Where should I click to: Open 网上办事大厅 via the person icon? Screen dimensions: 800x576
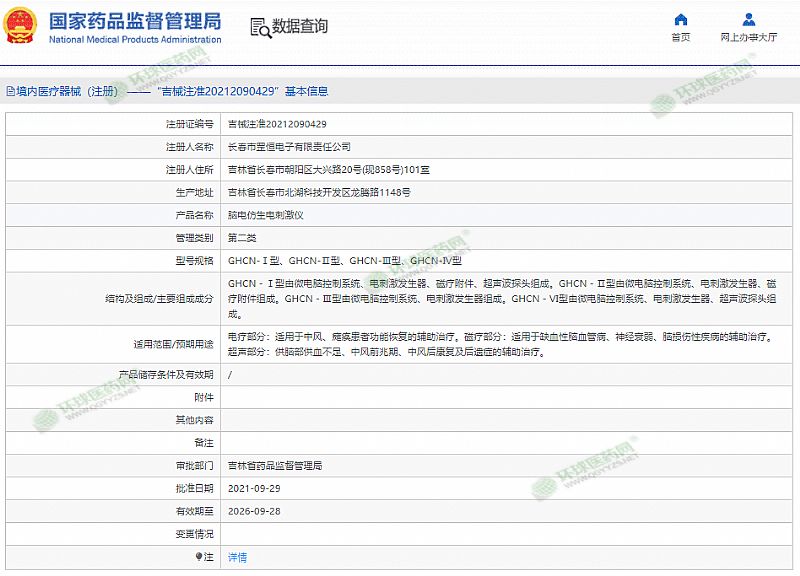(748, 20)
